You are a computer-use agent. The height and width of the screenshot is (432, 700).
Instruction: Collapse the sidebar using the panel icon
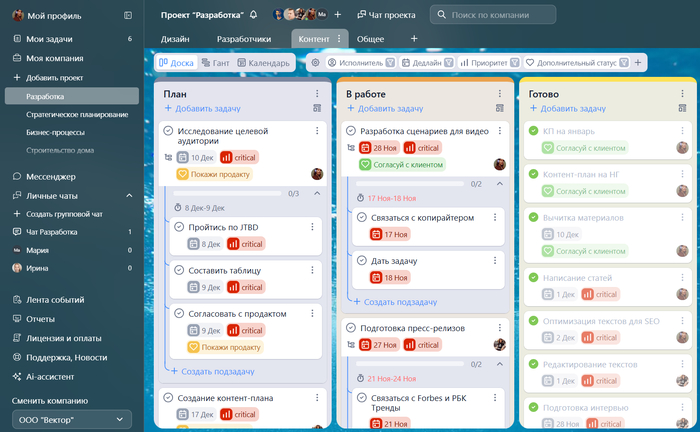pyautogui.click(x=127, y=15)
